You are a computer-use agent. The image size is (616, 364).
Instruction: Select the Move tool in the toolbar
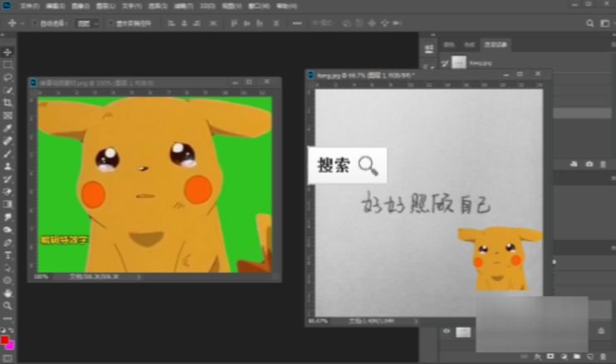pyautogui.click(x=8, y=52)
